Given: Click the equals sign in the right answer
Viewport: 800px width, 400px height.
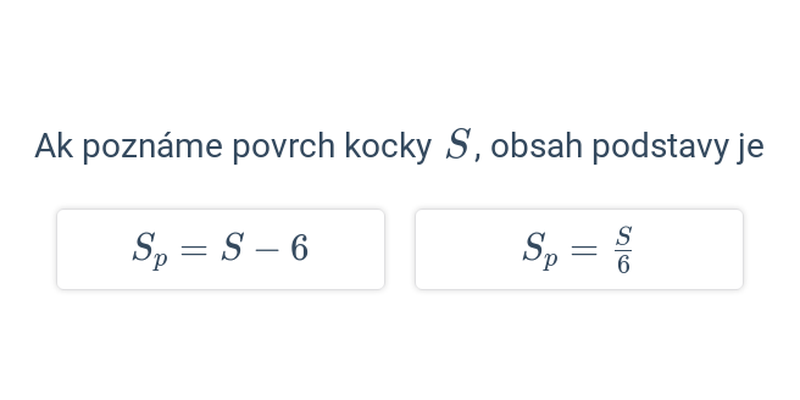Looking at the screenshot, I should pos(583,250).
